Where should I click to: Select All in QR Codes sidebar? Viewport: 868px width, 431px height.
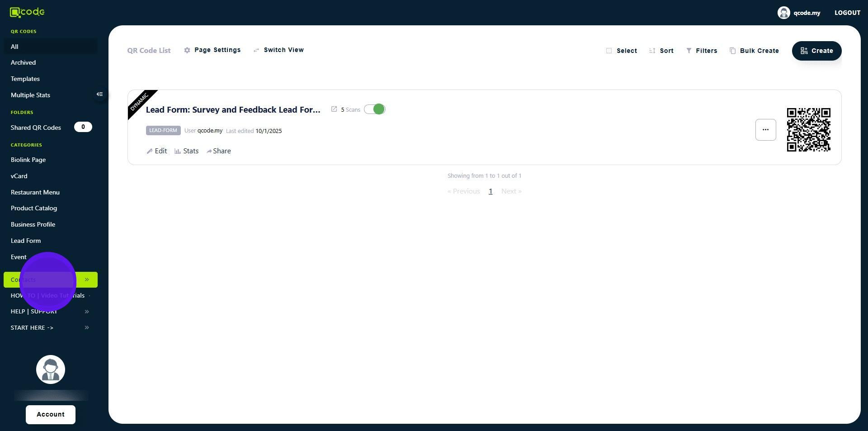point(51,47)
